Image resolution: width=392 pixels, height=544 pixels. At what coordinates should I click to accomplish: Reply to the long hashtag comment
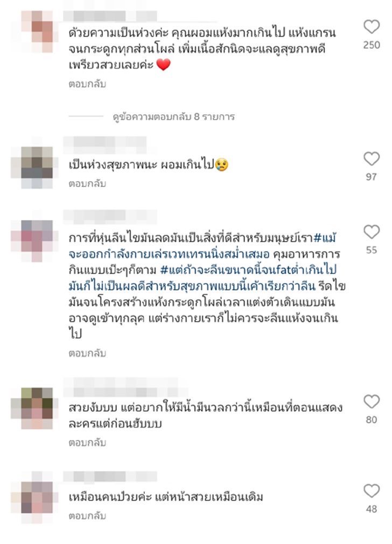[x=87, y=353]
